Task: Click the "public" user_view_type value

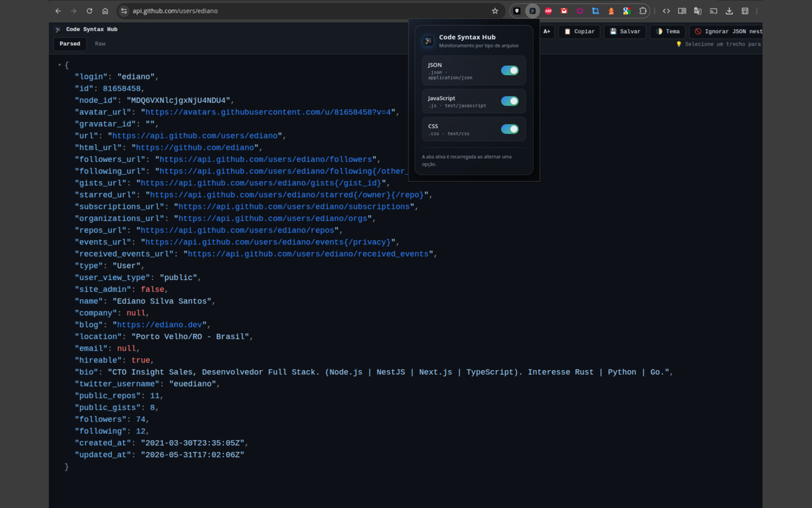Action: click(178, 277)
